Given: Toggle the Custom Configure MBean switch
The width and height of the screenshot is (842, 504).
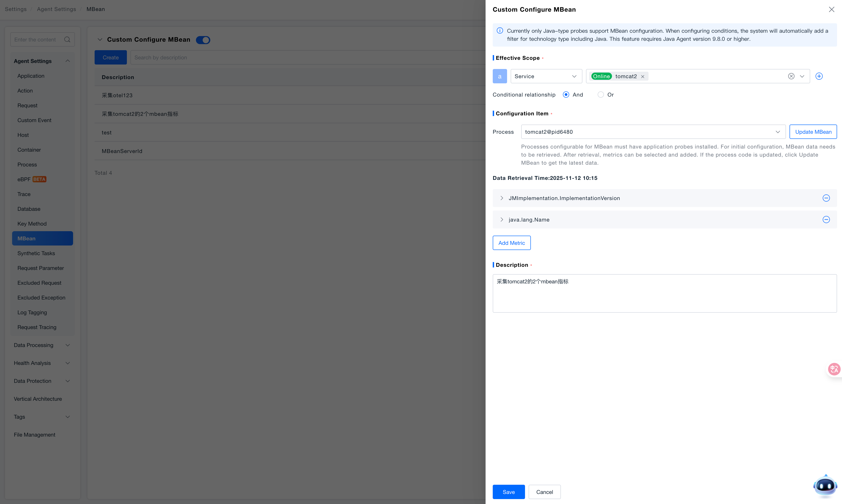Looking at the screenshot, I should 203,40.
